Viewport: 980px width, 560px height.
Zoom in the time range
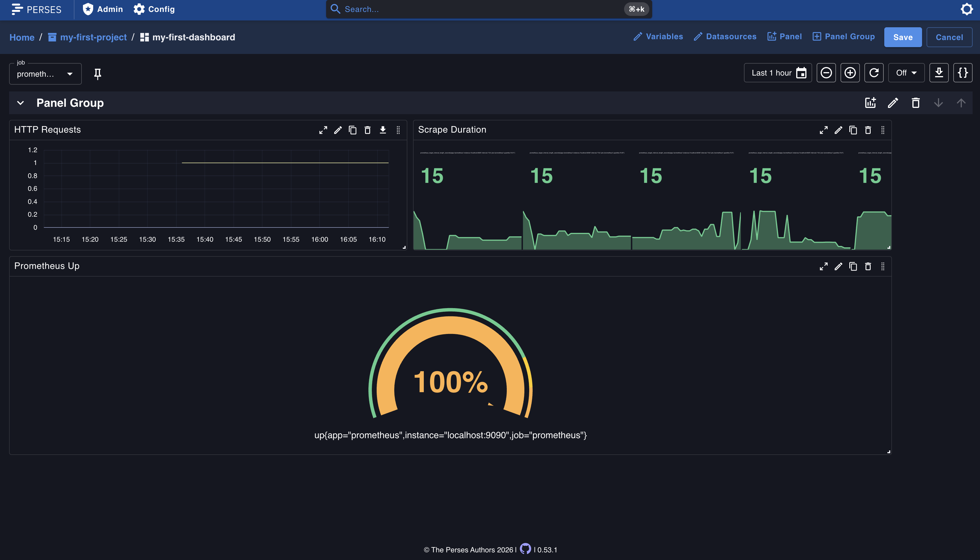tap(850, 73)
